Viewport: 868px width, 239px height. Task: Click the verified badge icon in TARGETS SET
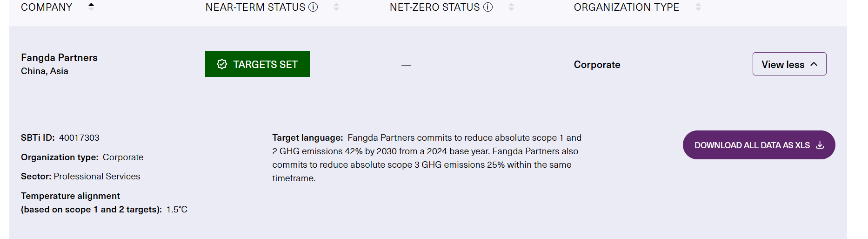point(222,64)
